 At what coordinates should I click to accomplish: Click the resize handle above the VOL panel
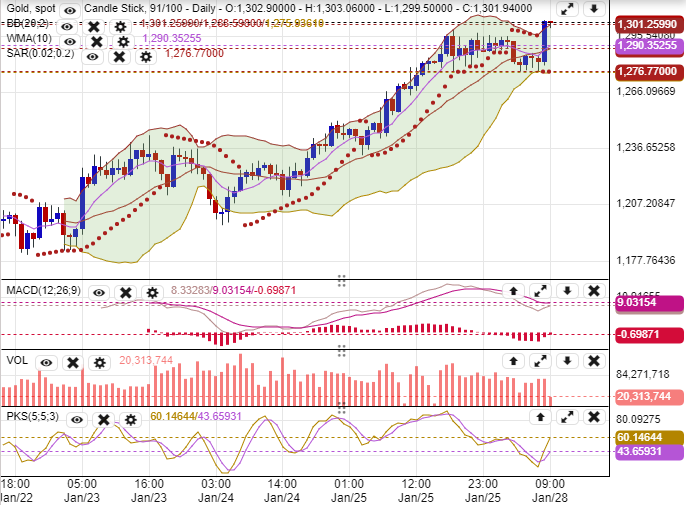(x=341, y=349)
